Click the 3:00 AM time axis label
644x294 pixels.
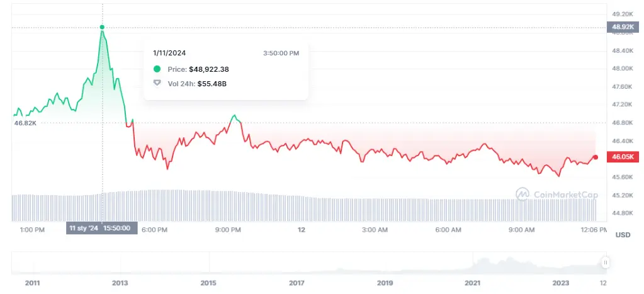(375, 230)
